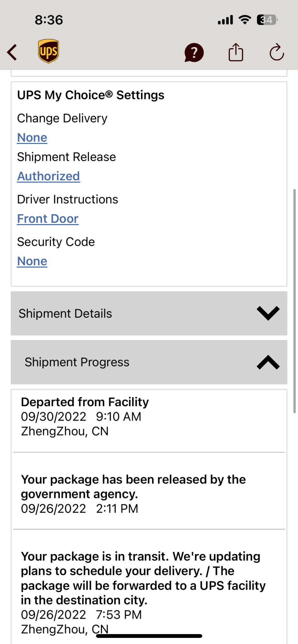Tap the UPS shield logo
Viewport: 298px width, 644px height.
tap(48, 51)
